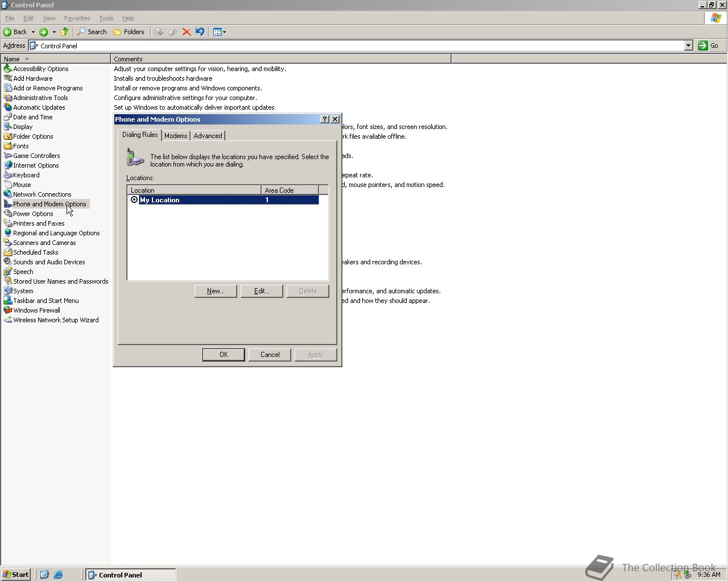Screen dimensions: 728x582
Task: Open Automatic Updates icon
Action: [x=7, y=107]
